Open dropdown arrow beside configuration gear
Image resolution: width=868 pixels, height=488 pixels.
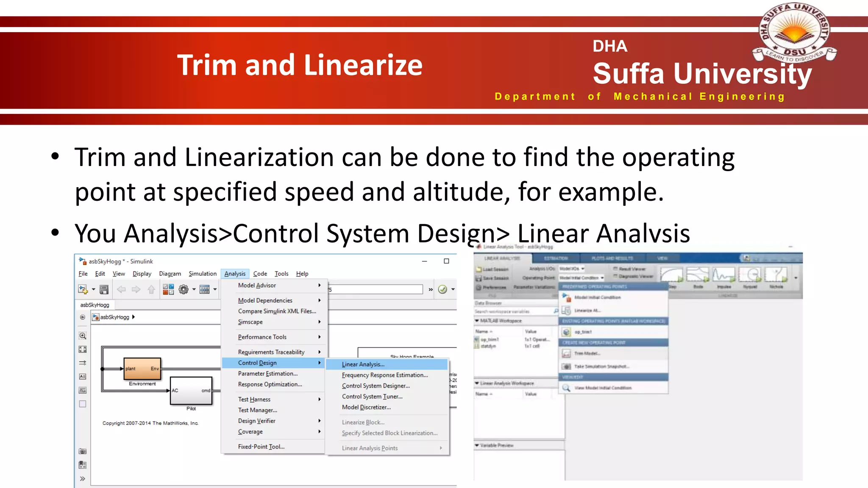tap(194, 290)
